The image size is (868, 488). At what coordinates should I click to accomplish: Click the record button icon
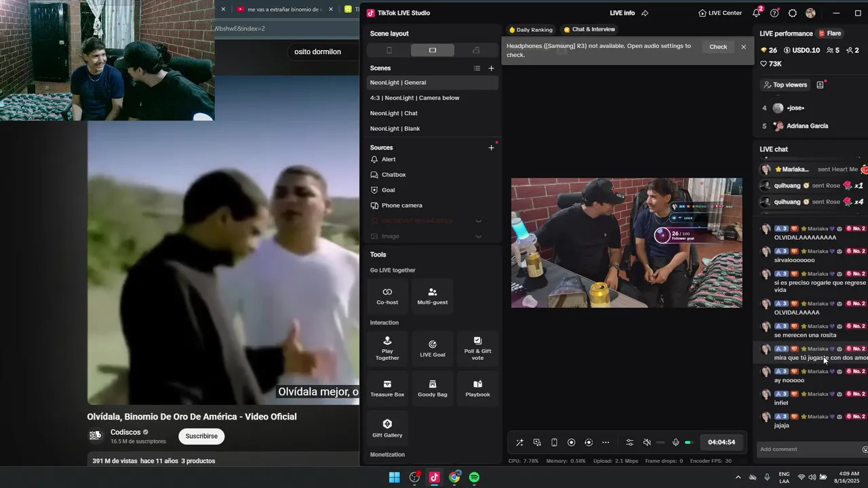click(571, 443)
